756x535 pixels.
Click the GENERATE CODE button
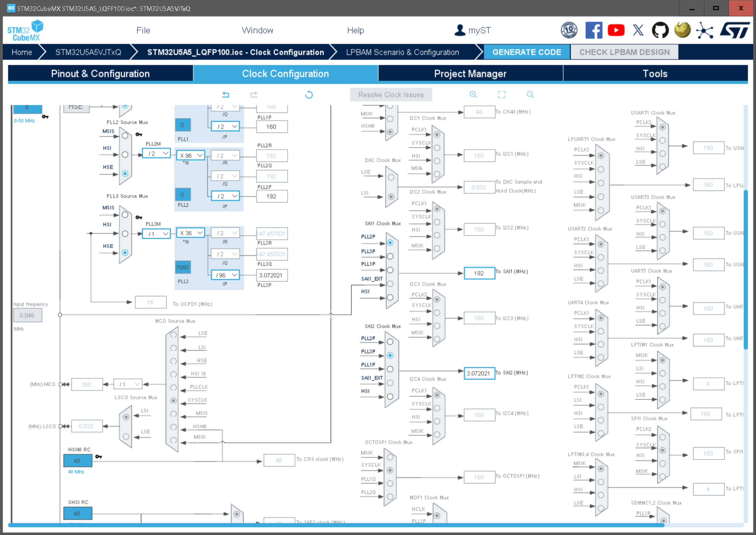click(x=527, y=52)
